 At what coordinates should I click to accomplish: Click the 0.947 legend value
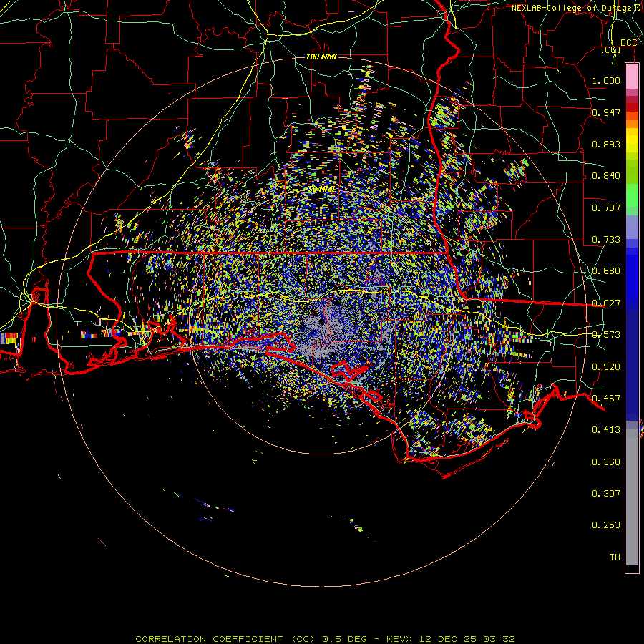coord(606,112)
